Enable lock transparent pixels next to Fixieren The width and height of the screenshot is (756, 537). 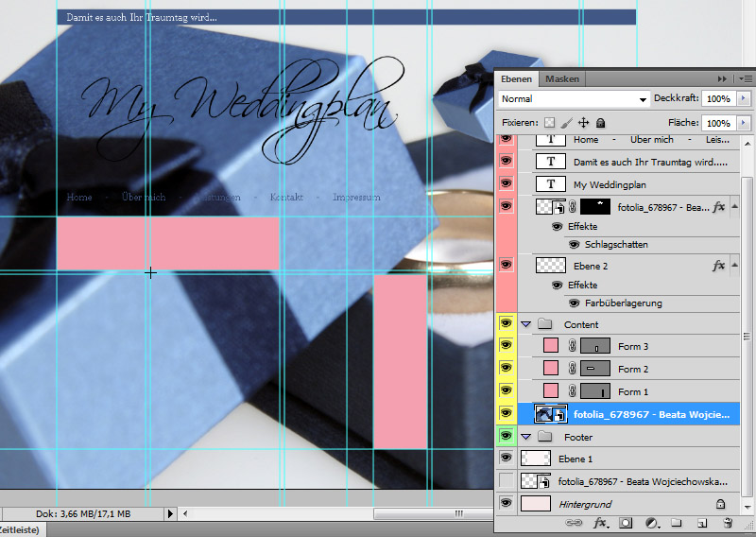[x=550, y=123]
